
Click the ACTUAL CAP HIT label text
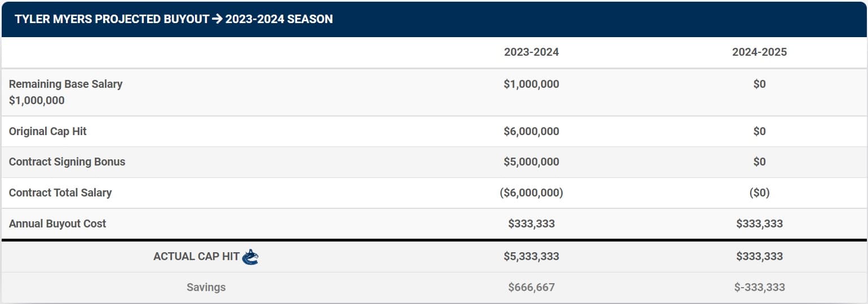[196, 256]
